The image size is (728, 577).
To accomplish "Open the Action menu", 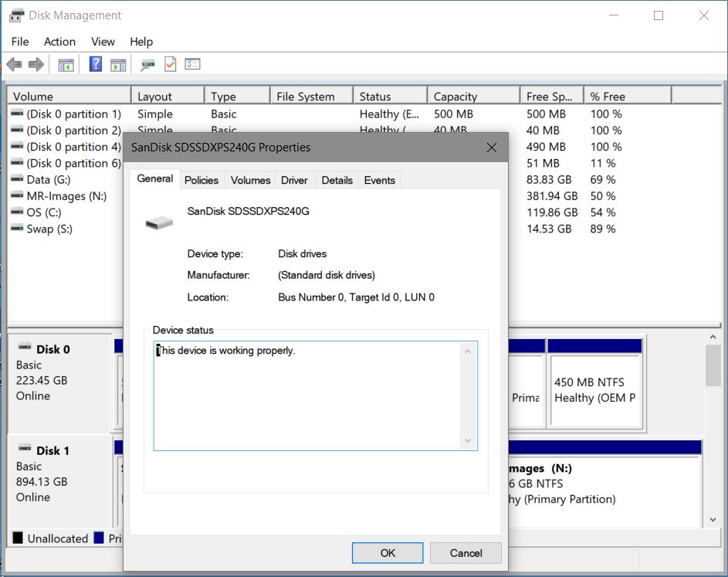I will coord(59,42).
